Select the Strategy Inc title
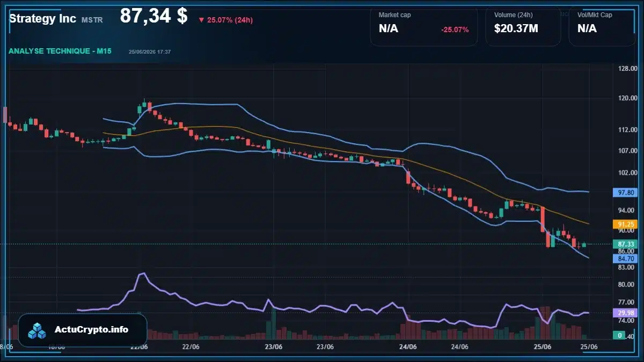 [x=42, y=18]
